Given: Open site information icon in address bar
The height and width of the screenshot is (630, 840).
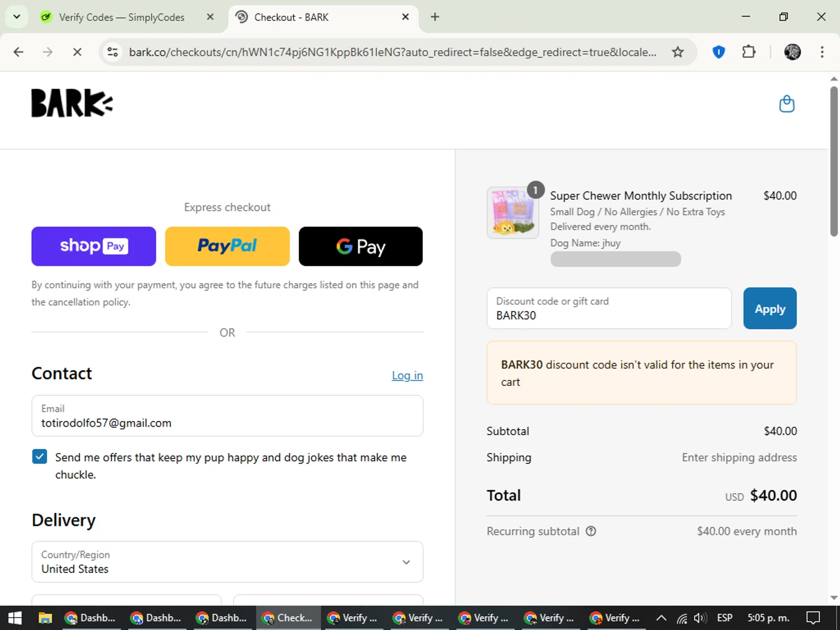Looking at the screenshot, I should click(113, 52).
